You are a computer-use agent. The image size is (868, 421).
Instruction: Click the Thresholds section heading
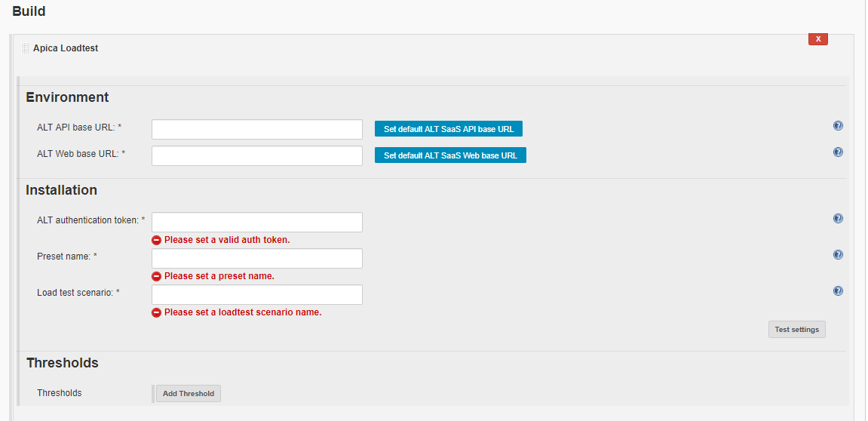coord(63,363)
